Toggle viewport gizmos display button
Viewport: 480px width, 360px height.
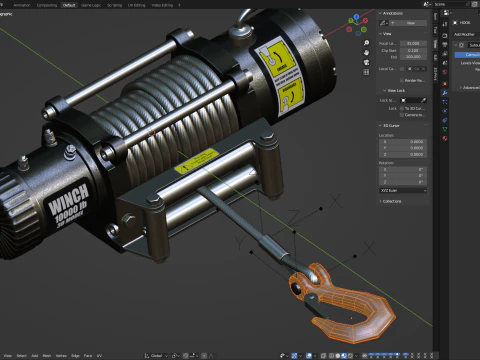(294, 356)
